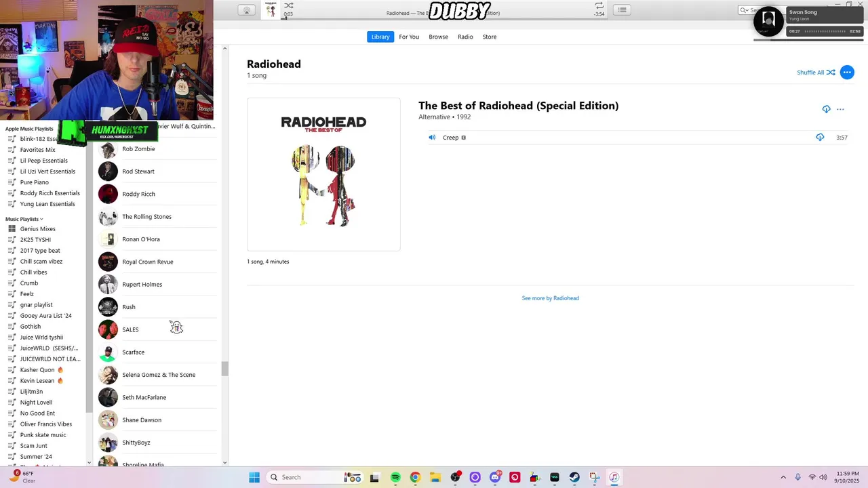Screen dimensions: 868x488
Task: Select Shane Dawson artist
Action: pos(157,420)
